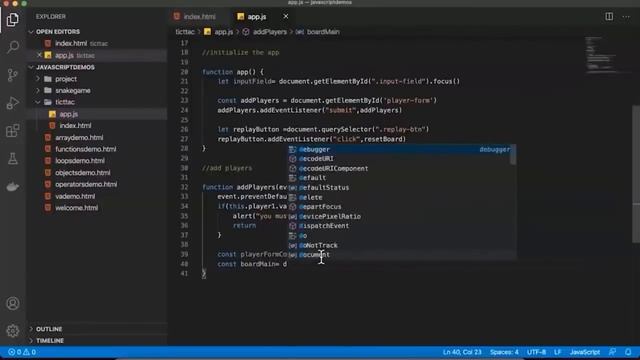Image resolution: width=640 pixels, height=360 pixels.
Task: Open the Docker whale view
Action: pyautogui.click(x=13, y=187)
